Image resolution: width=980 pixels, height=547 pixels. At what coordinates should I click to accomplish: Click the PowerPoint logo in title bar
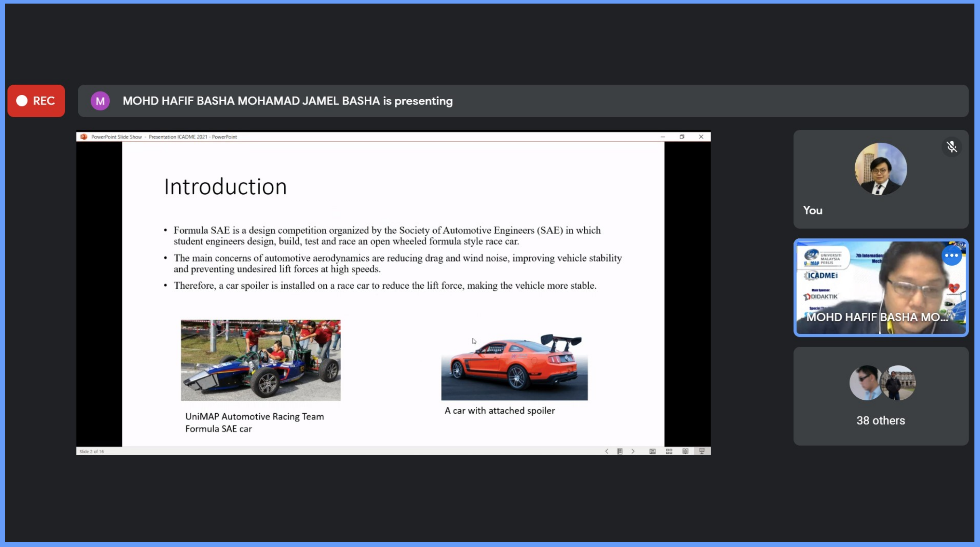84,136
